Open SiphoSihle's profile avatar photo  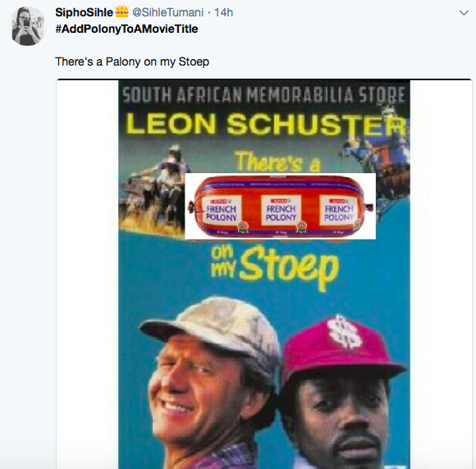pos(28,25)
